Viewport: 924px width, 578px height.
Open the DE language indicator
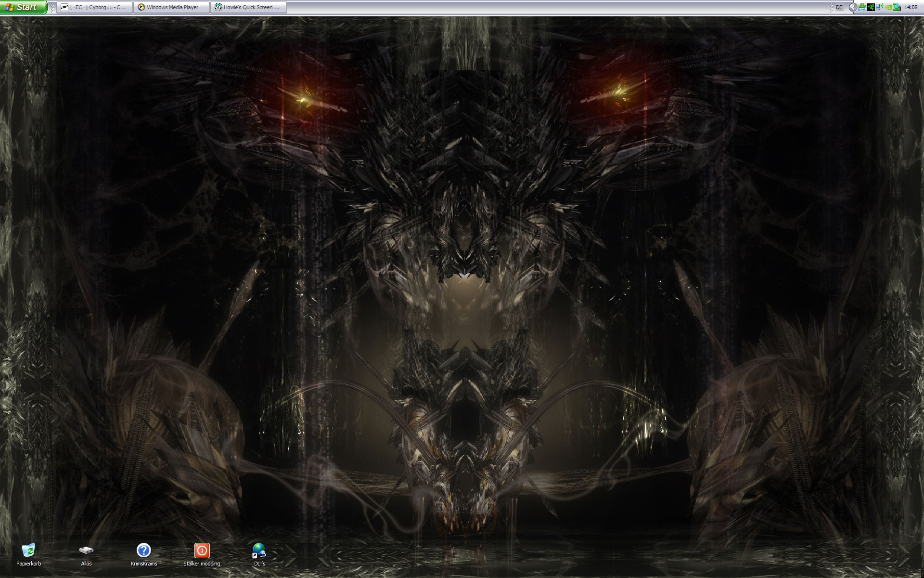[x=839, y=7]
